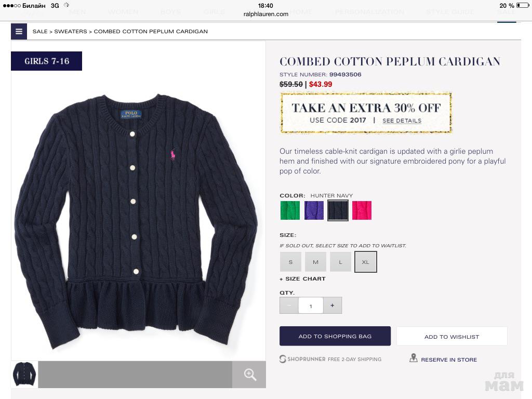The image size is (532, 399).
Task: Choose the green color swatch
Action: [290, 210]
